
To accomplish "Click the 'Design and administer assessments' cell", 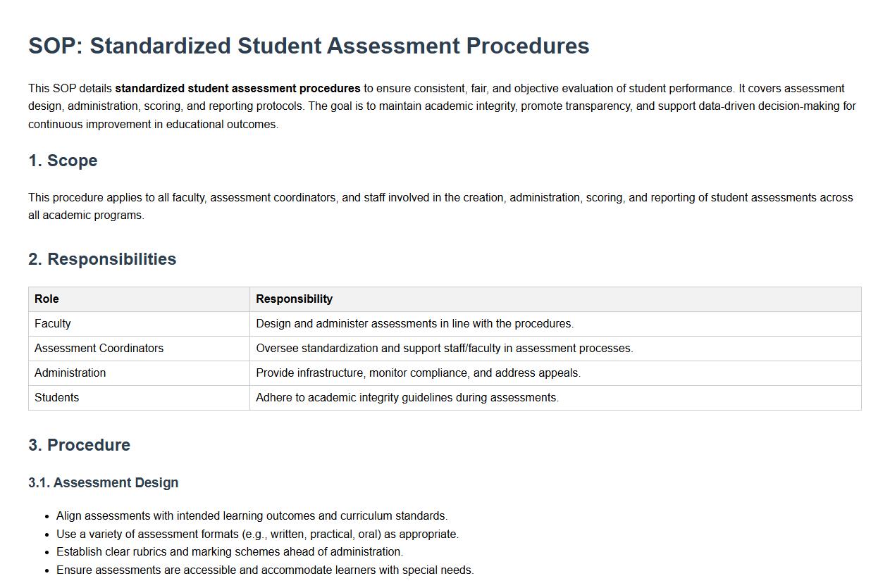I will [414, 324].
